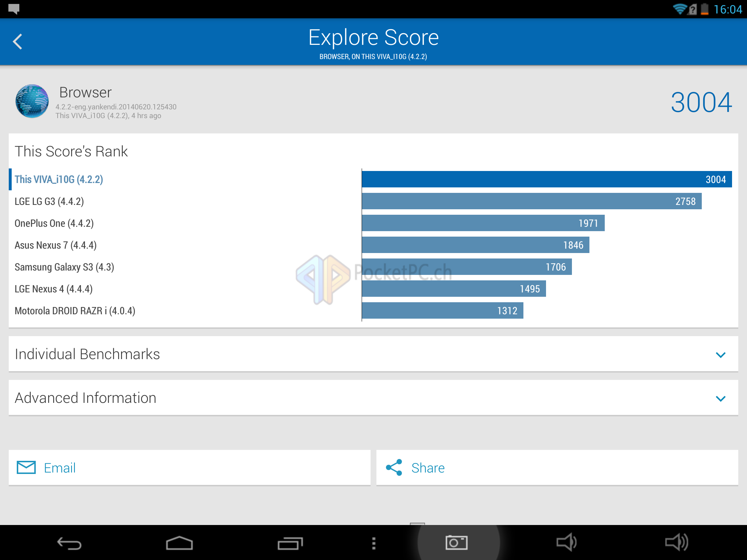Screen dimensions: 747x560
Task: Tap the 1495 score bar
Action: tap(454, 289)
